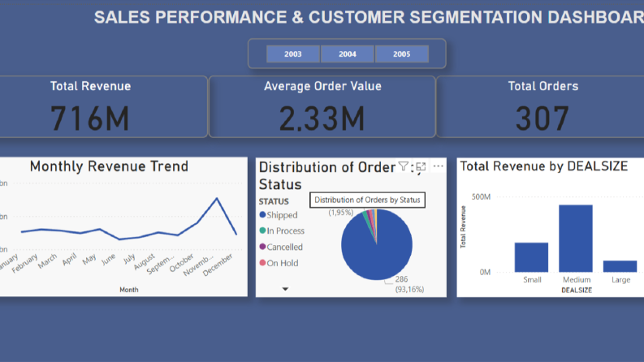Screen dimensions: 644x362
Task: Click the Total Orders card label
Action: tap(543, 86)
